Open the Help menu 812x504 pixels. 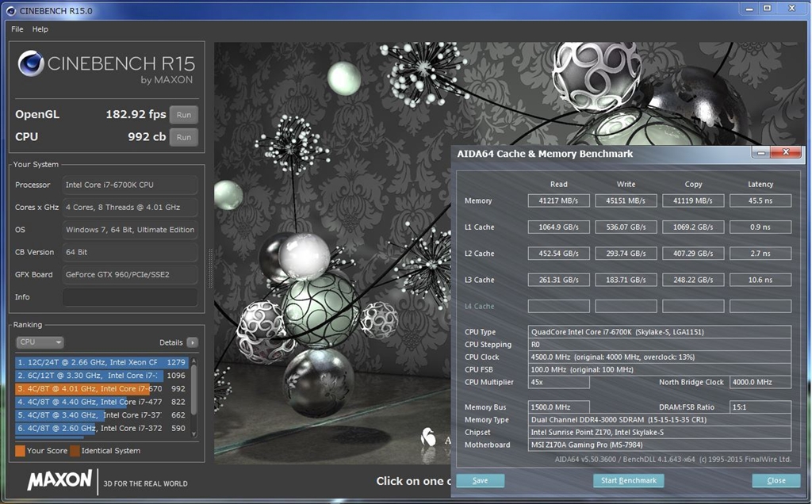coord(40,29)
